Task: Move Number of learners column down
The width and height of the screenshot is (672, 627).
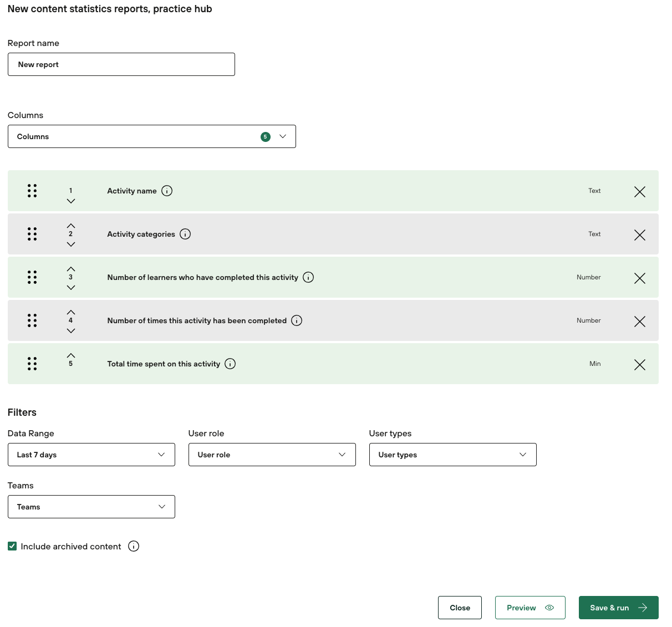Action: 71,288
